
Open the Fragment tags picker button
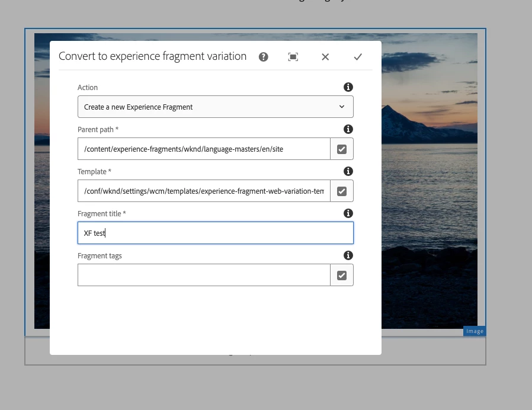coord(342,276)
